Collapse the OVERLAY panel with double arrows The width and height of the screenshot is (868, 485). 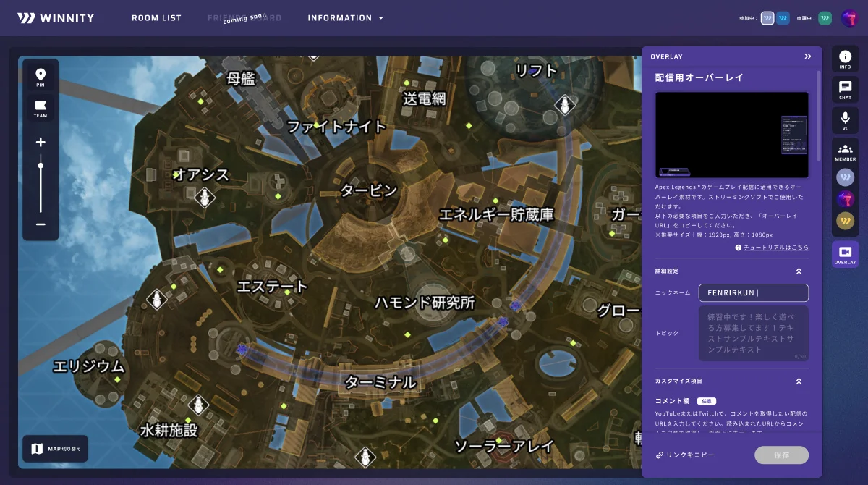click(808, 56)
